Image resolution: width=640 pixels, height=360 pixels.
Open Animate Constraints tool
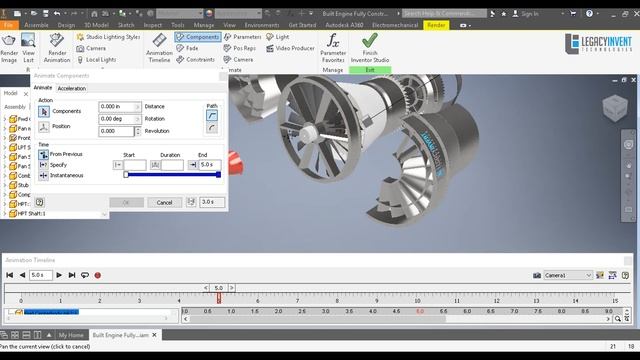coord(196,60)
